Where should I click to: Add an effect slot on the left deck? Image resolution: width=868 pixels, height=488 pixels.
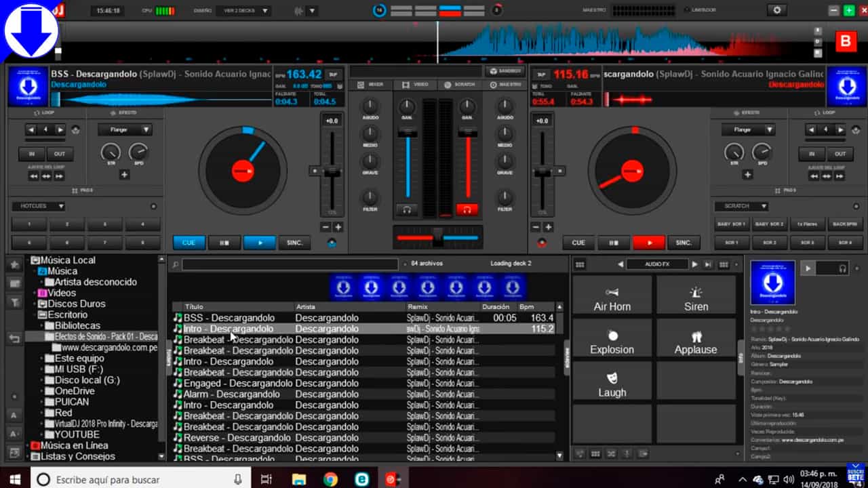click(x=124, y=175)
